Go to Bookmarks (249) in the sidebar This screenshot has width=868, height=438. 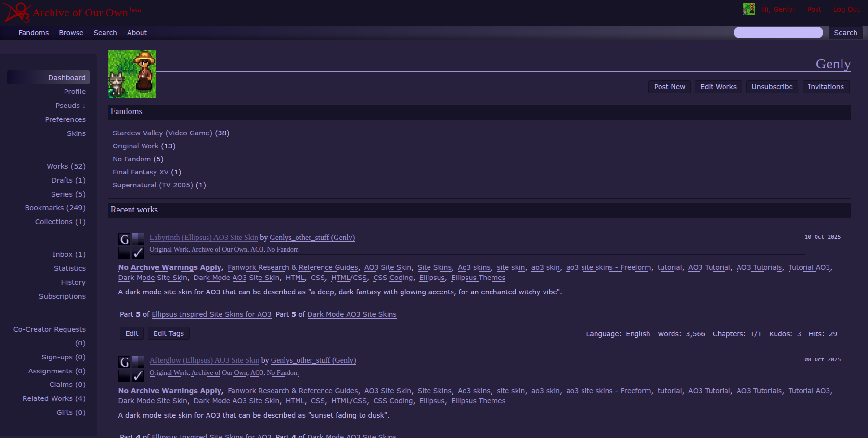click(55, 208)
